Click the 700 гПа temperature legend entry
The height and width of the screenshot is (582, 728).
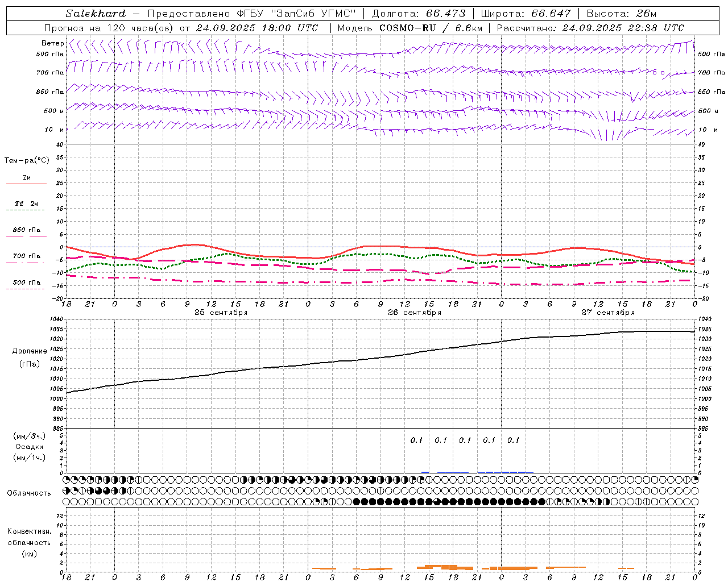coord(26,256)
